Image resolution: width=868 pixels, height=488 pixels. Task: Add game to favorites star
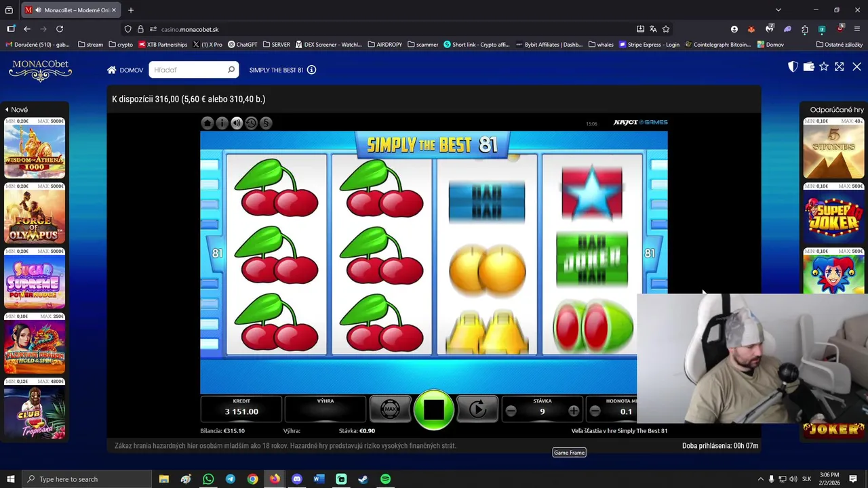824,66
